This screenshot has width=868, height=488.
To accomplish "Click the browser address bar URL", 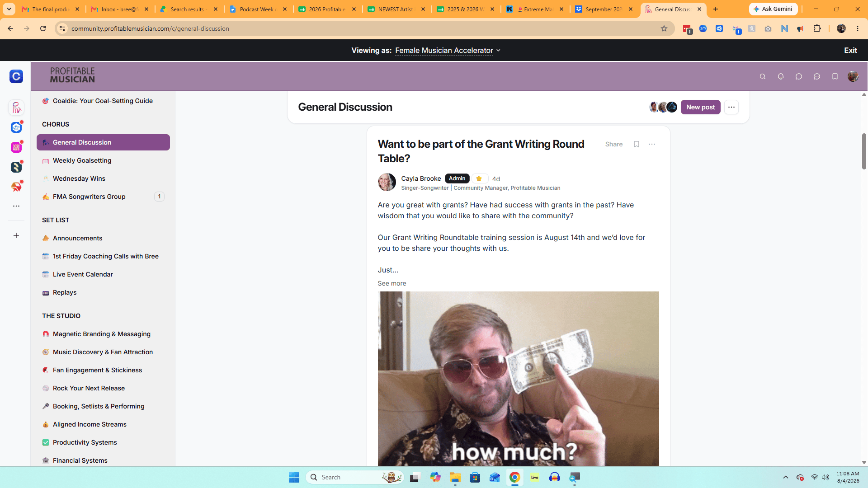I will (x=150, y=28).
